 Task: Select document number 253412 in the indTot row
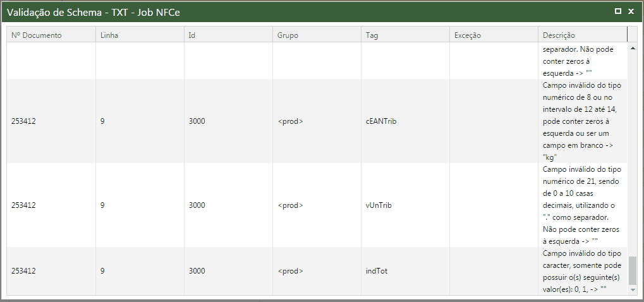point(23,271)
